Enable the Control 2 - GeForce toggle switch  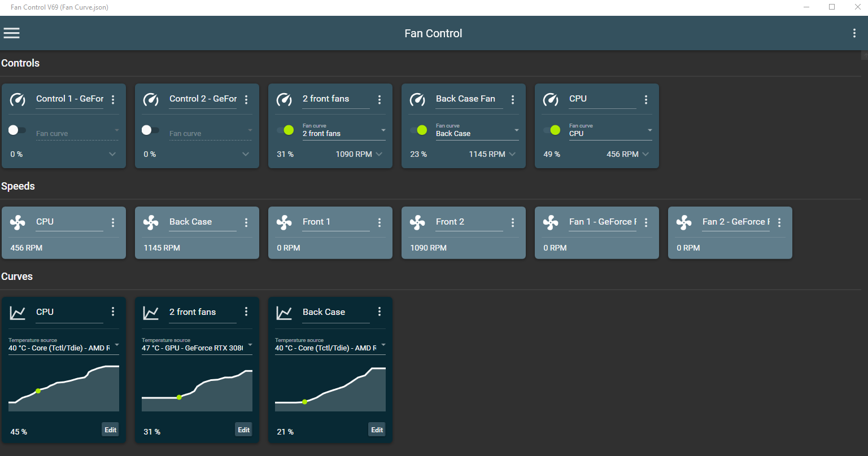click(150, 130)
